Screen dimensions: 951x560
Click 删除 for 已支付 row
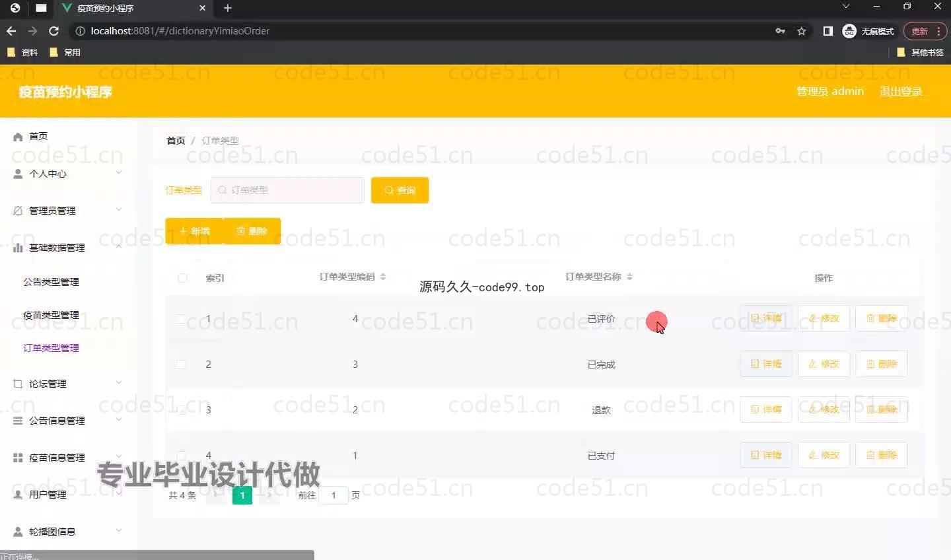click(x=882, y=455)
